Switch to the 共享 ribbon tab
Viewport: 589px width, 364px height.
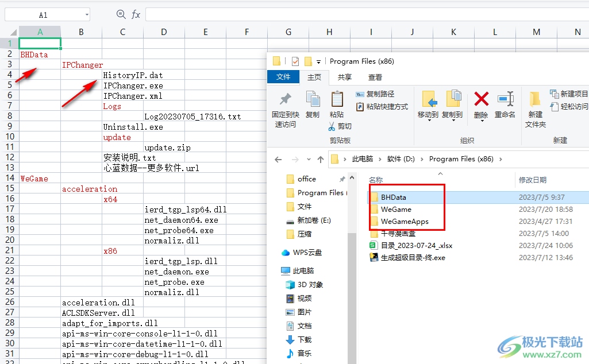(x=344, y=77)
